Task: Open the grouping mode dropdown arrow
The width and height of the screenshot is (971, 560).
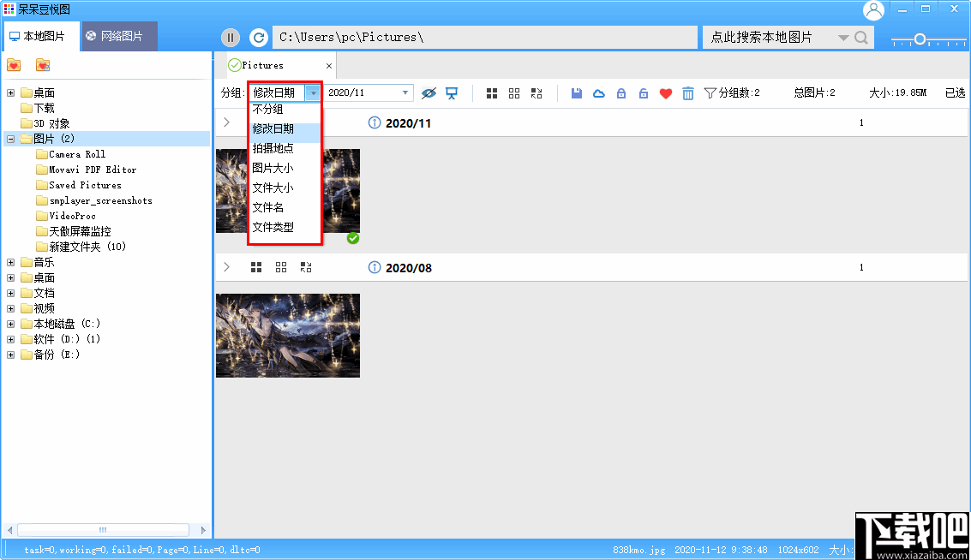Action: [314, 92]
